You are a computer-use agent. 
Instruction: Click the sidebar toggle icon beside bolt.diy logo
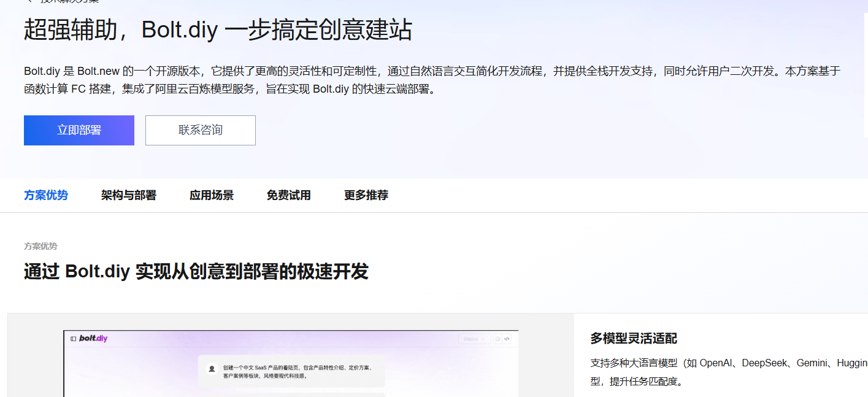tap(73, 339)
